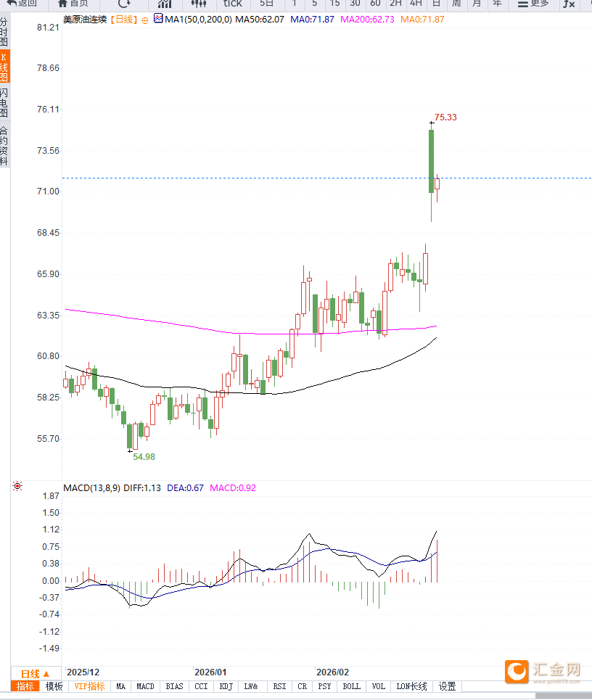Apply the BOLL indicator button
Image resolution: width=592 pixels, height=700 pixels.
352,686
